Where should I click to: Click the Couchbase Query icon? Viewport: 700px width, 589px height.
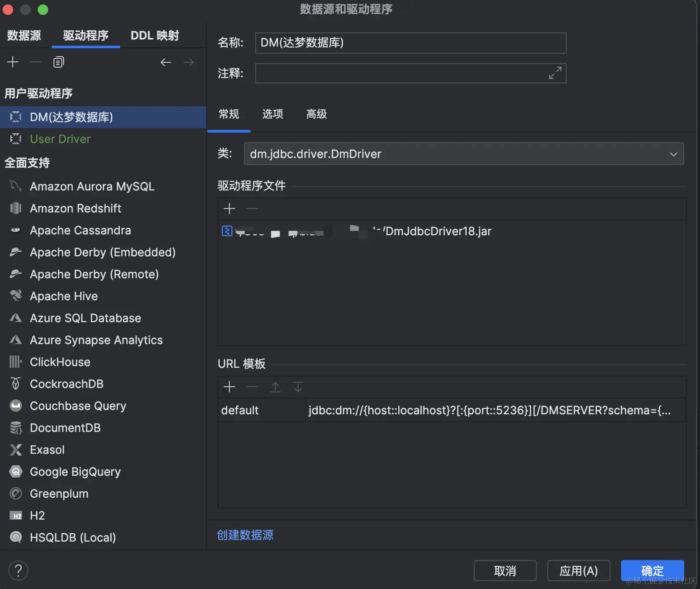(x=16, y=406)
